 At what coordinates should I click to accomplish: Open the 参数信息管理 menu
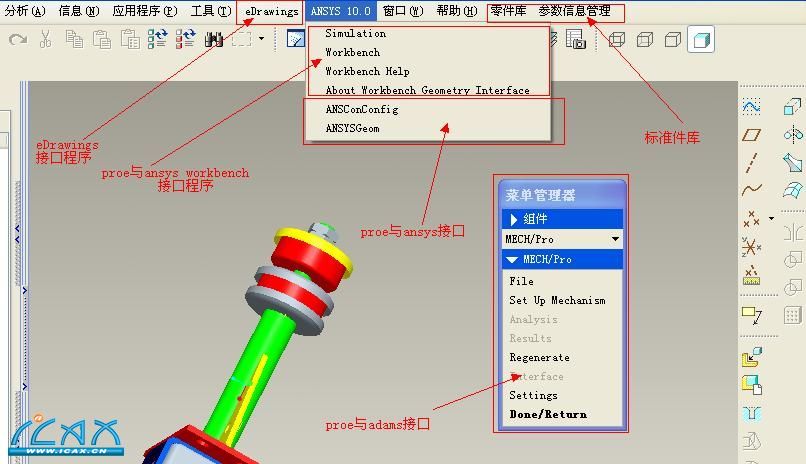tap(574, 11)
